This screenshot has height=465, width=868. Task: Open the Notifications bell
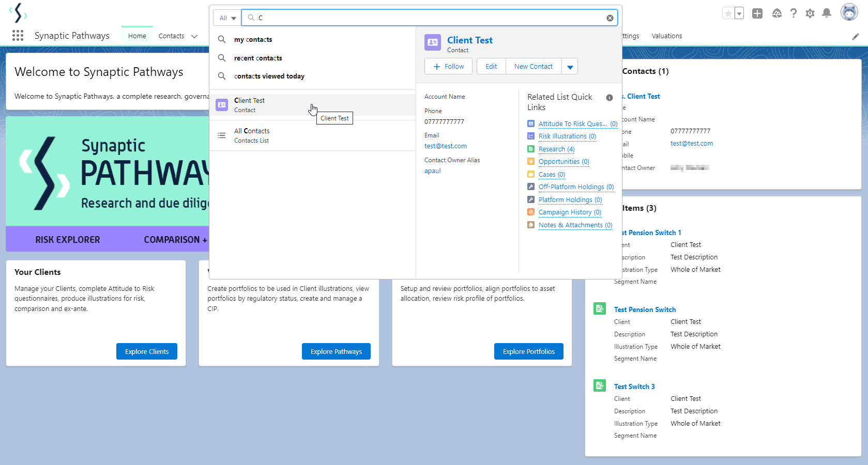[x=827, y=13]
